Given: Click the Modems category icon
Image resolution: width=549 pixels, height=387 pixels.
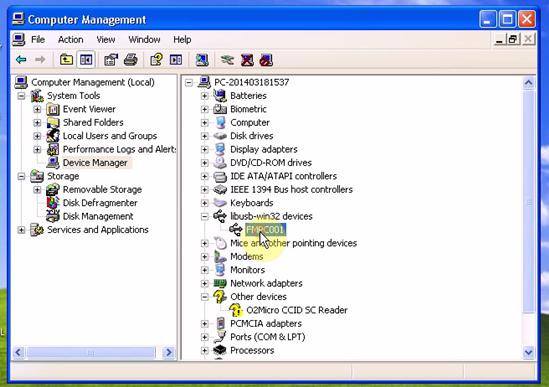Looking at the screenshot, I should click(220, 256).
